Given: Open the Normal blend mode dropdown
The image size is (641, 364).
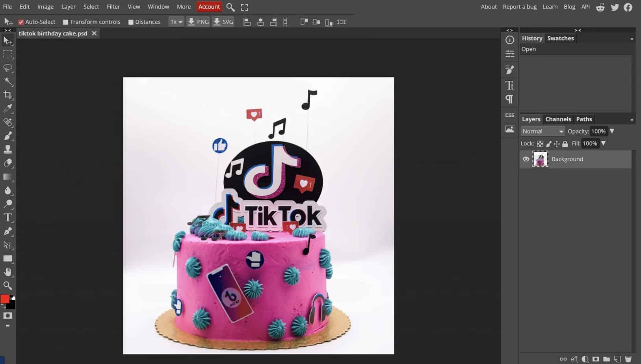Looking at the screenshot, I should pos(543,131).
